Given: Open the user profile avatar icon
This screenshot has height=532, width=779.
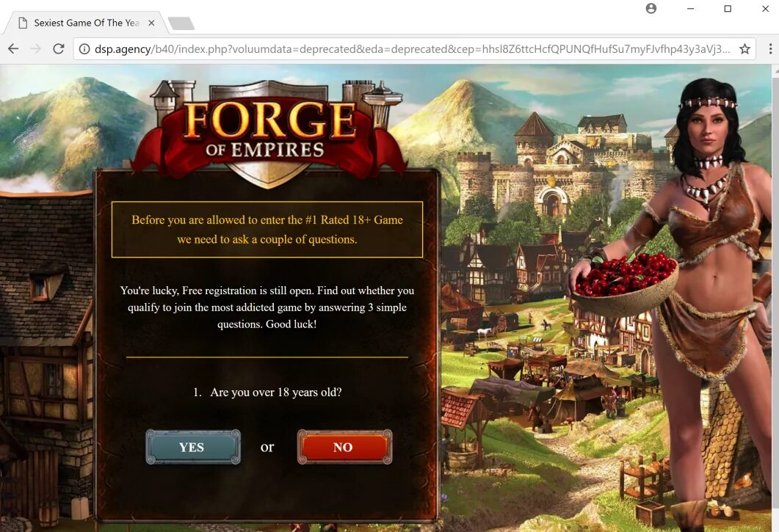Looking at the screenshot, I should click(x=651, y=9).
